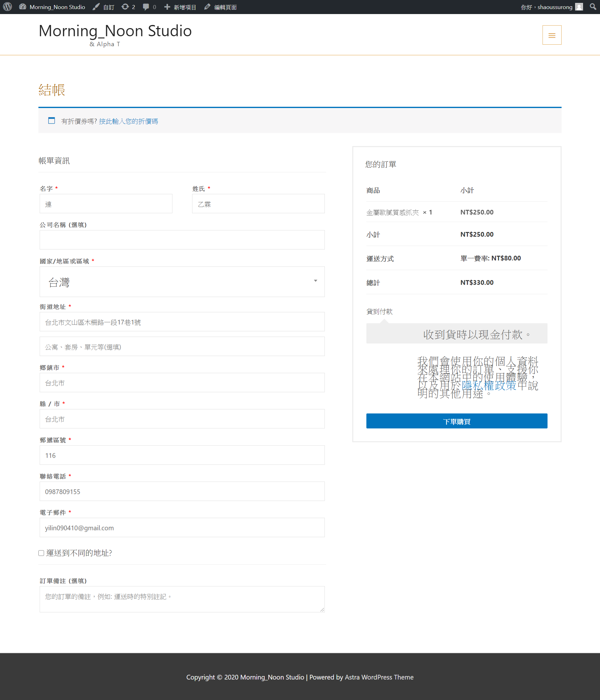Click the plus add-new icon
The width and height of the screenshot is (600, 700).
167,7
